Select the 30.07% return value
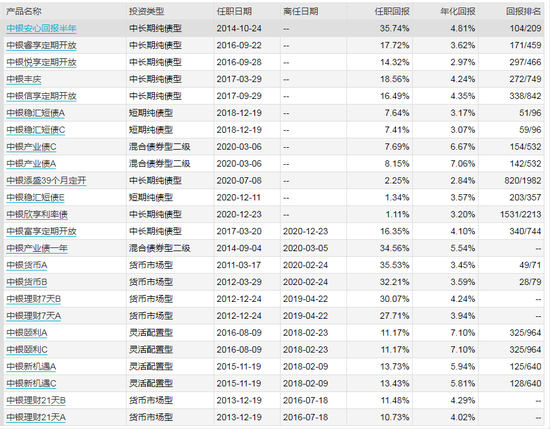Viewport: 550px width, 429px height. [x=394, y=299]
